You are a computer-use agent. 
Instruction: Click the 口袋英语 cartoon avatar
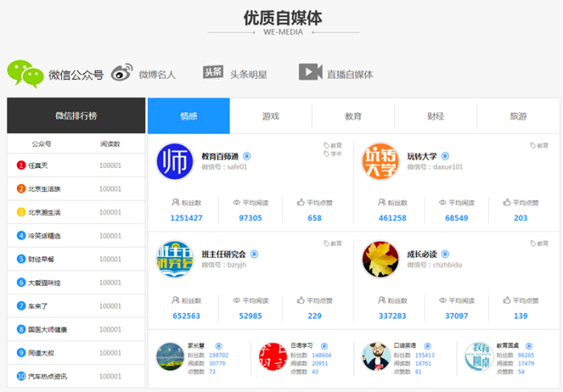[x=376, y=357]
